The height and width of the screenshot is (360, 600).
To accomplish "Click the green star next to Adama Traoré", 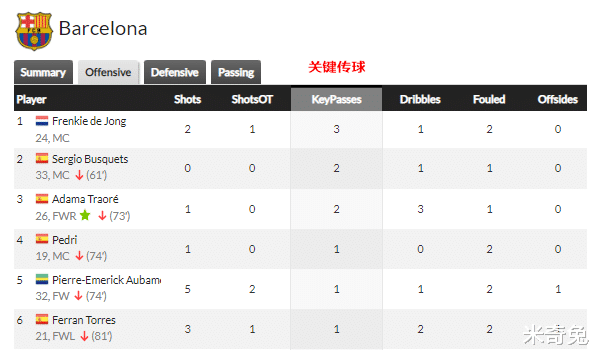I will coord(85,215).
